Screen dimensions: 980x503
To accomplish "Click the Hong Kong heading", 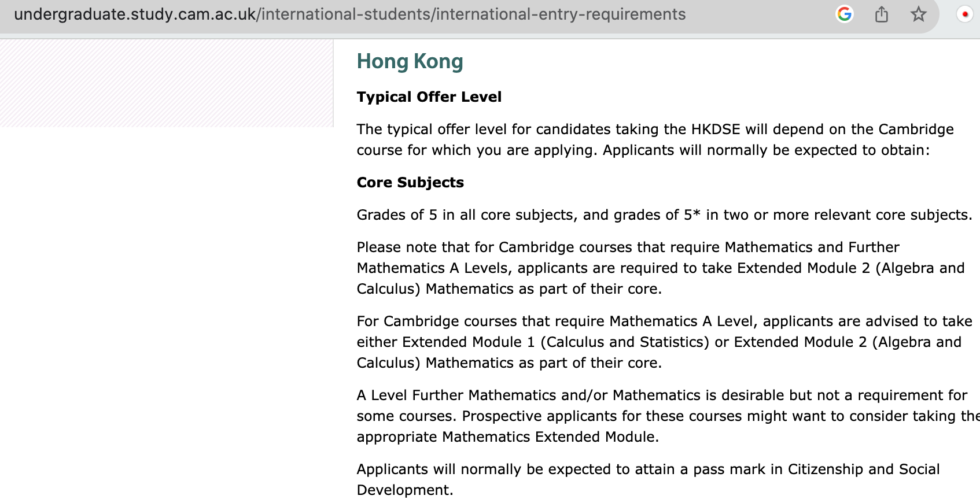I will point(410,61).
